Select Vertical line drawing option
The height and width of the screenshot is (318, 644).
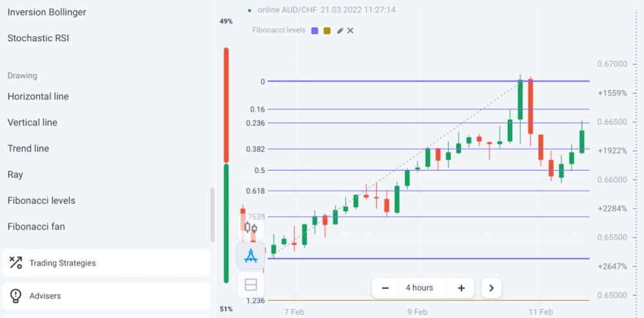pos(32,122)
